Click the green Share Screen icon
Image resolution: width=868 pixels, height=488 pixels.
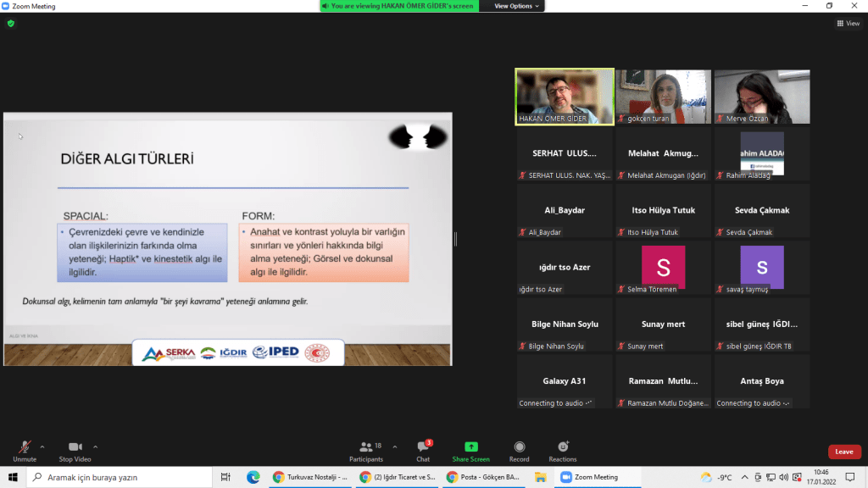click(x=470, y=447)
